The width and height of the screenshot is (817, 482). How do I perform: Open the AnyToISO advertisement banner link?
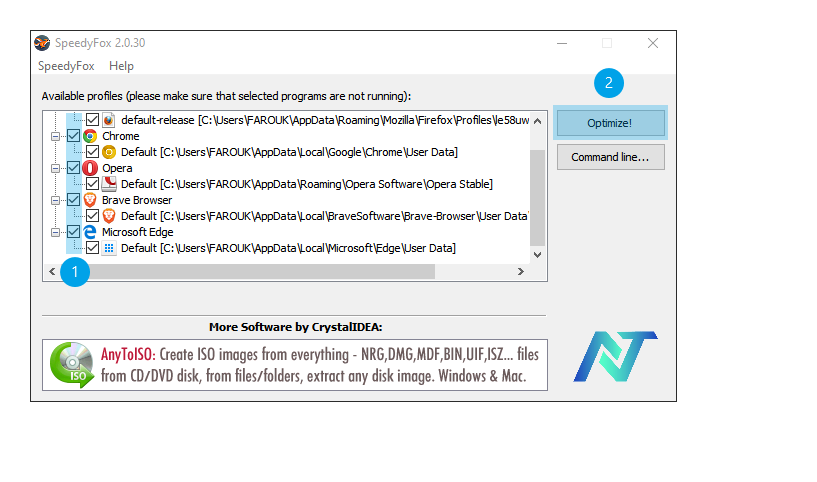294,365
